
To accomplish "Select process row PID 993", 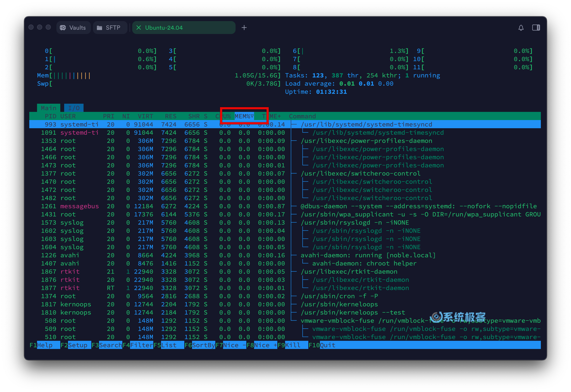I will (285, 124).
